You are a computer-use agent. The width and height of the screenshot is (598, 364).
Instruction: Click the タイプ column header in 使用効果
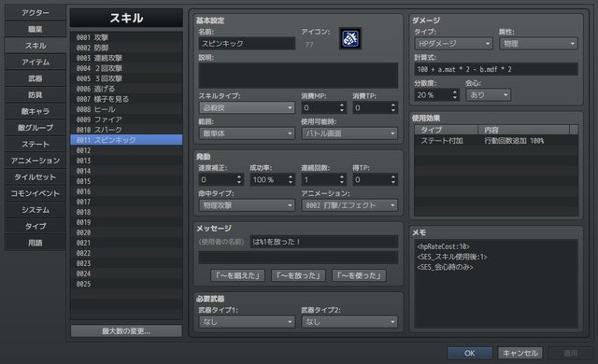[x=447, y=130]
